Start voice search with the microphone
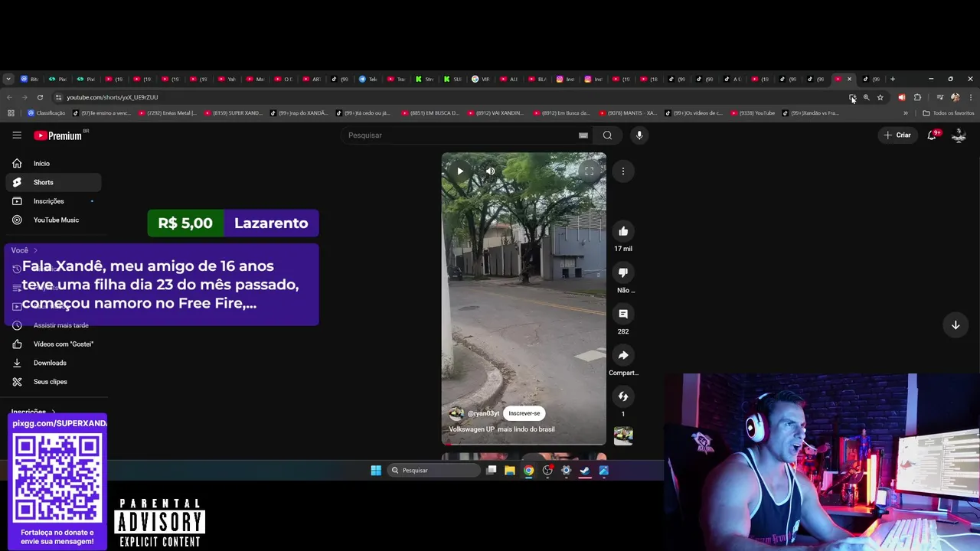This screenshot has width=980, height=551. click(x=639, y=135)
